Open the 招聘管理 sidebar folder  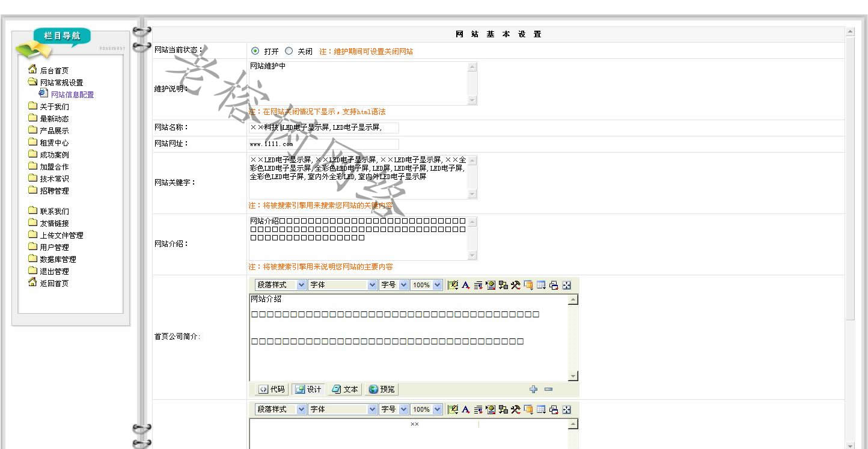coord(49,191)
